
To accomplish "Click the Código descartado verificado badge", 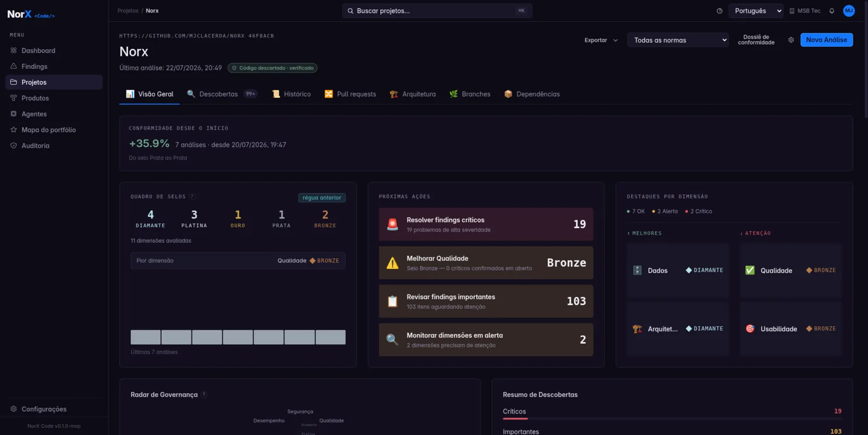I will click(272, 68).
